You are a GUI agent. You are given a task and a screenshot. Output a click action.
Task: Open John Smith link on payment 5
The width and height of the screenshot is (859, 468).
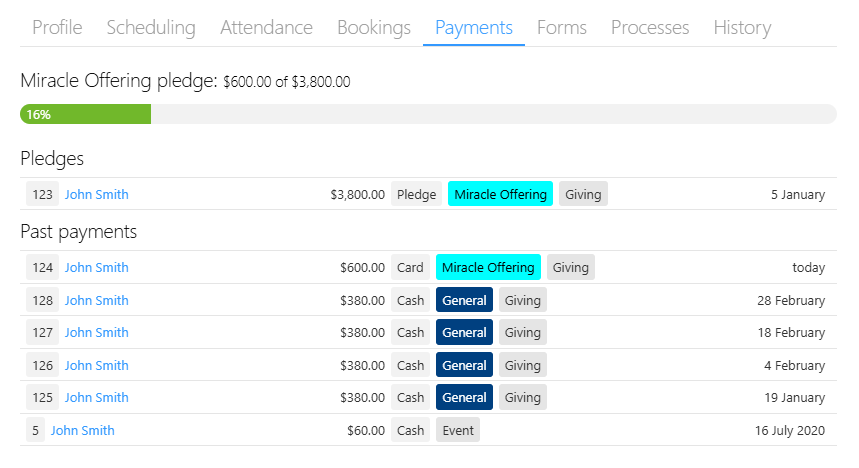83,431
